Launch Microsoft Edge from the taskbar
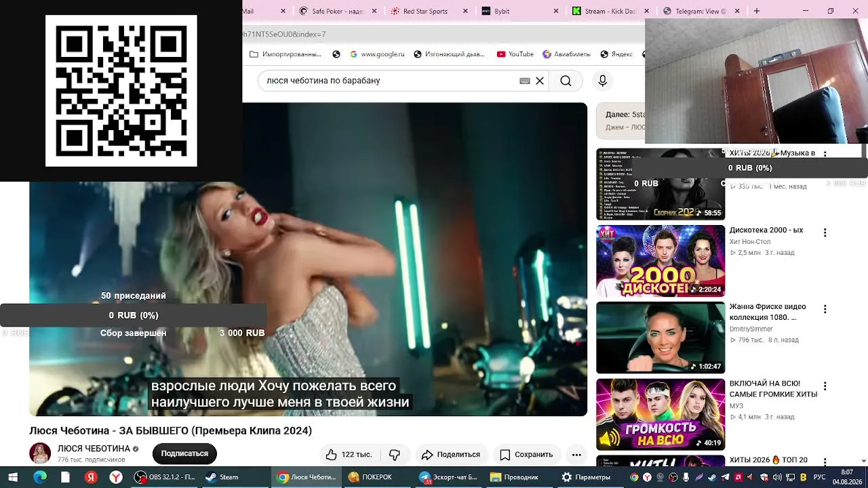Image resolution: width=868 pixels, height=488 pixels. tap(40, 477)
